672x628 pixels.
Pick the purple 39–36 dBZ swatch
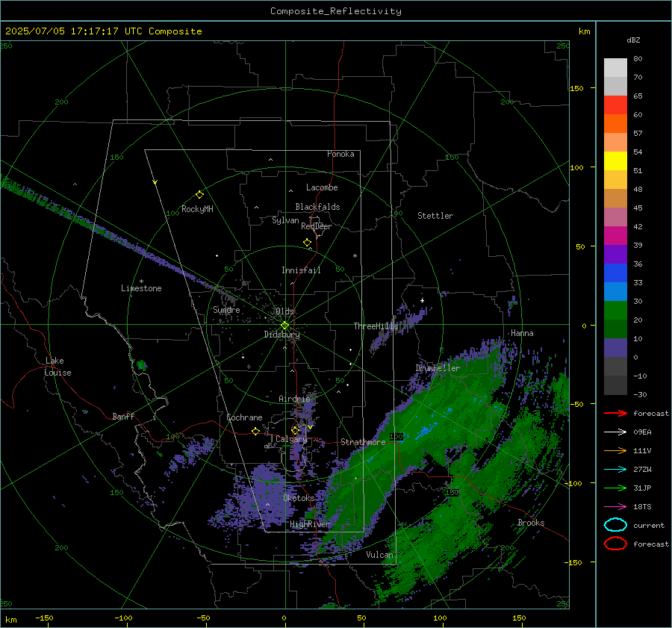tap(615, 254)
